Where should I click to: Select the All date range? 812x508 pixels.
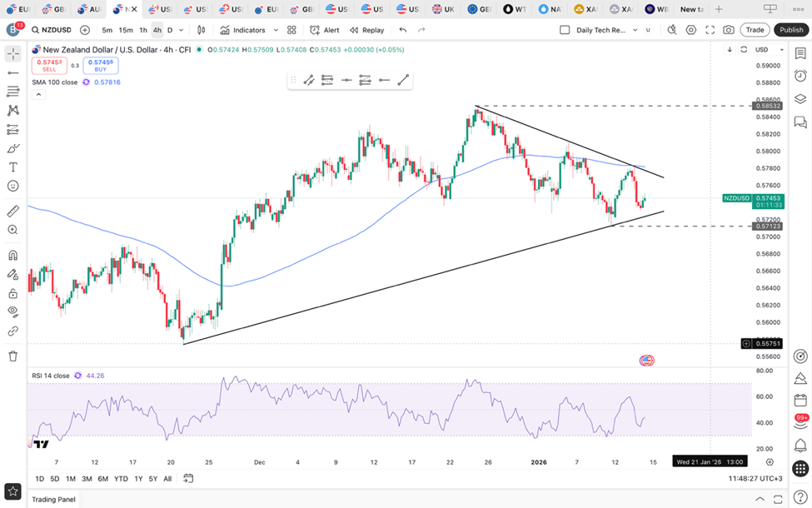[167, 479]
